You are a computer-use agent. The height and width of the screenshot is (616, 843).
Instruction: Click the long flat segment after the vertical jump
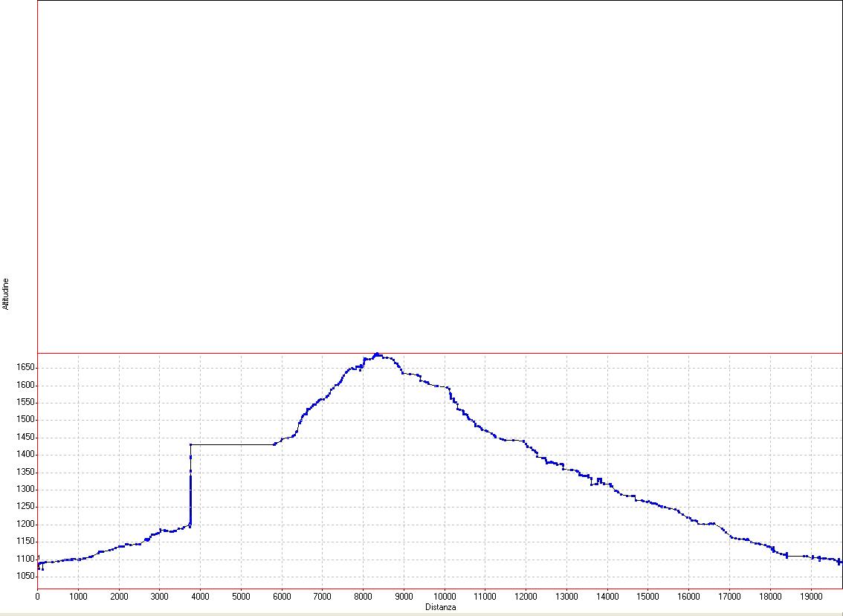click(233, 444)
